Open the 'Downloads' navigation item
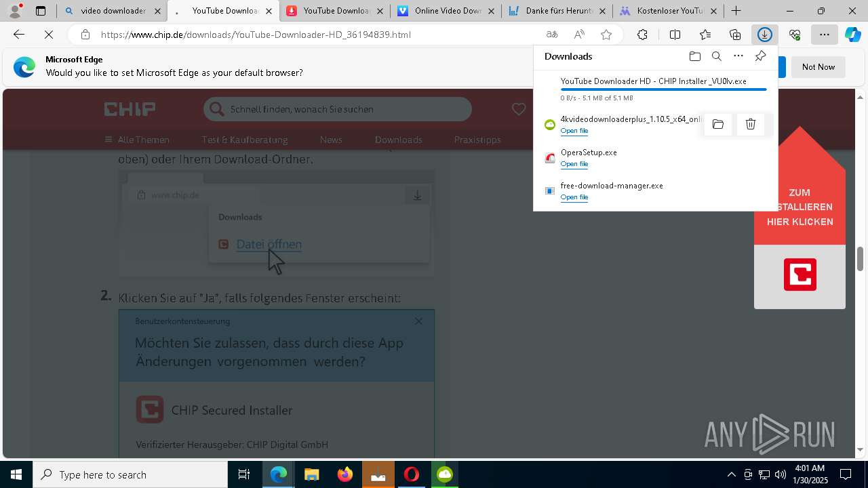The width and height of the screenshot is (868, 488). (399, 140)
